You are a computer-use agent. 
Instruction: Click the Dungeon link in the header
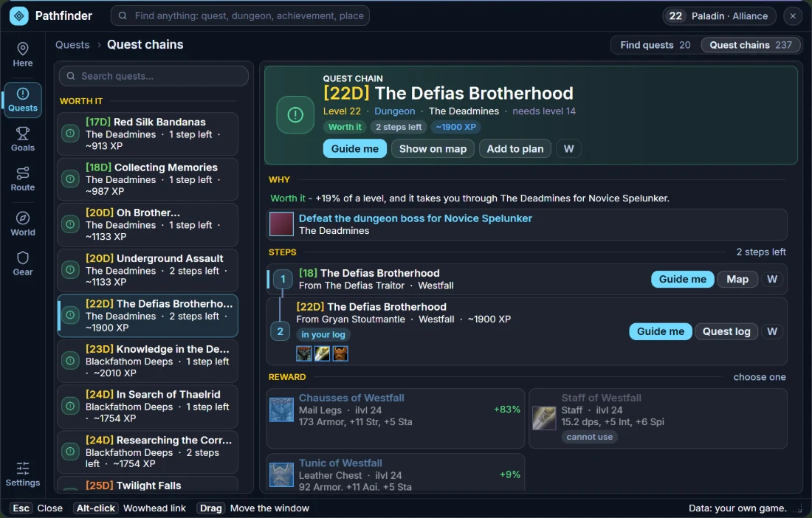point(395,111)
